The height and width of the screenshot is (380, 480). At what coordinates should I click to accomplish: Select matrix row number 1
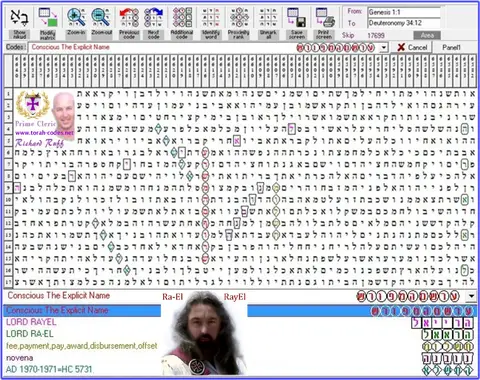(x=8, y=94)
